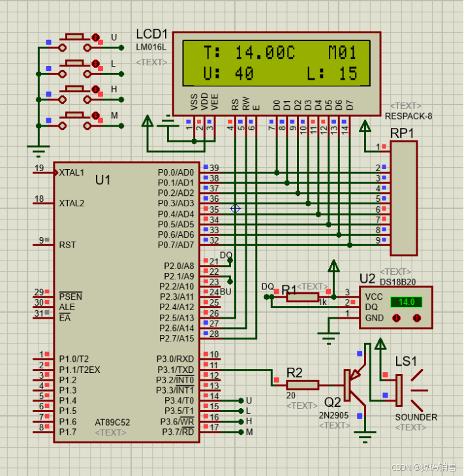
Task: Click the H push button switch
Action: coord(74,95)
